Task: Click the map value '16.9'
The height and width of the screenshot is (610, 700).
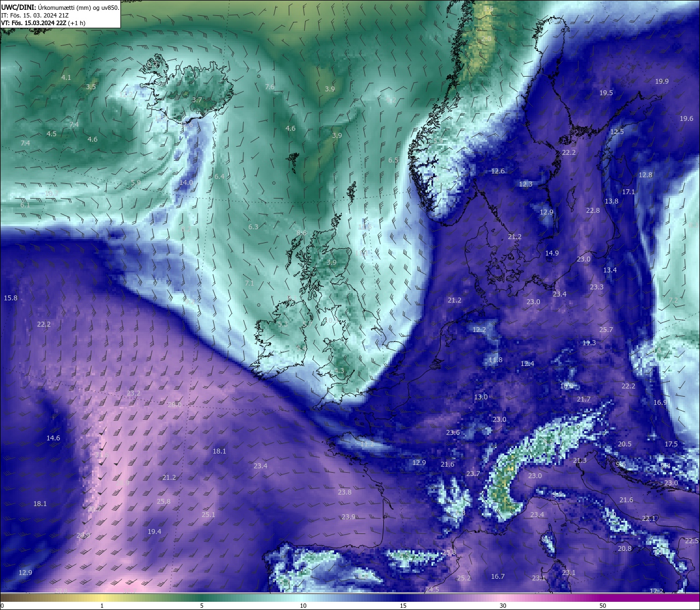Action: (660, 403)
